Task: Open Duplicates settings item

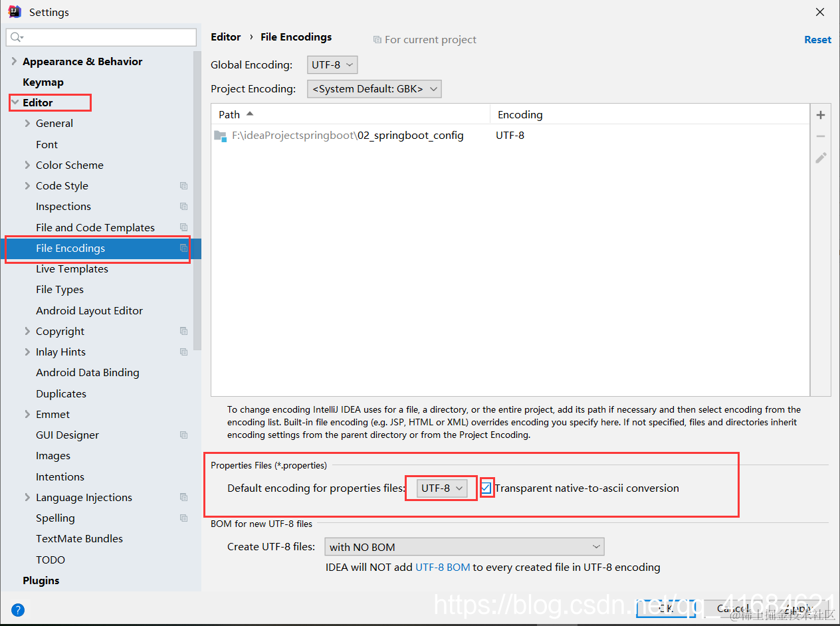Action: point(61,393)
